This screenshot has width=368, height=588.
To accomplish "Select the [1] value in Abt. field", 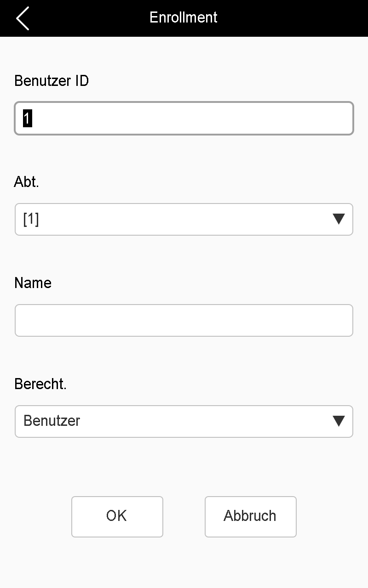I will tap(31, 219).
